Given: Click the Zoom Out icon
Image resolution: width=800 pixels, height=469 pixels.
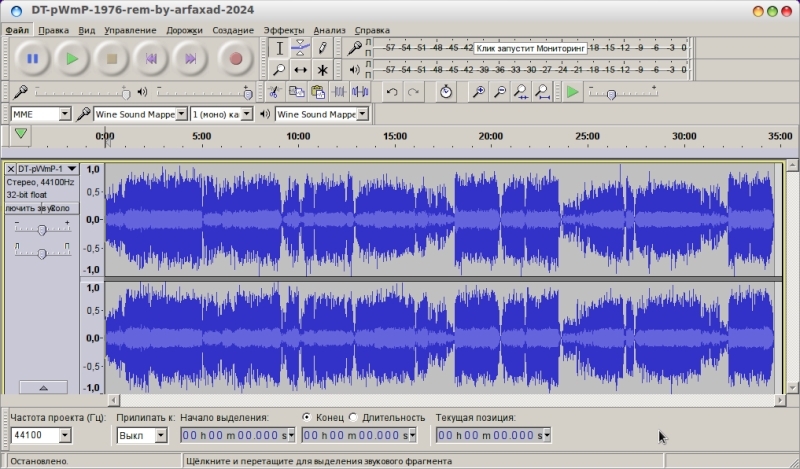Looking at the screenshot, I should click(500, 92).
